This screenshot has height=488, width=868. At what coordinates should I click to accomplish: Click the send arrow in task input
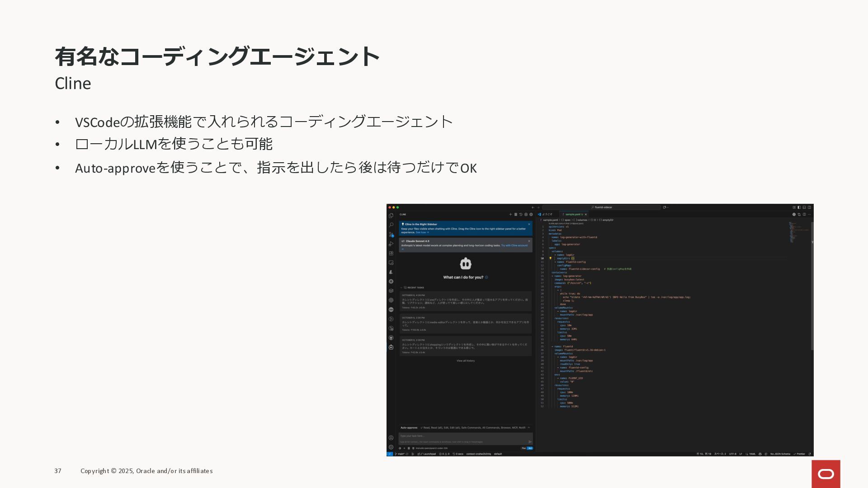pyautogui.click(x=530, y=442)
